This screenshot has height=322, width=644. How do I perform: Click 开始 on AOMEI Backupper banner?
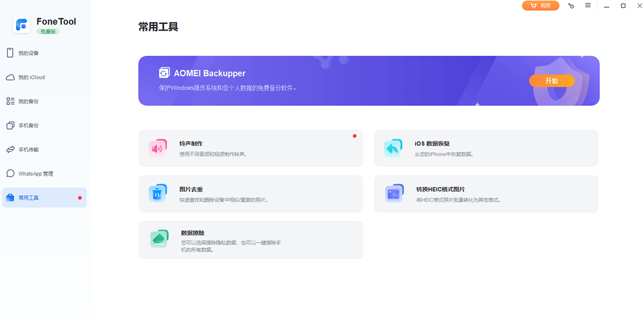coord(552,80)
